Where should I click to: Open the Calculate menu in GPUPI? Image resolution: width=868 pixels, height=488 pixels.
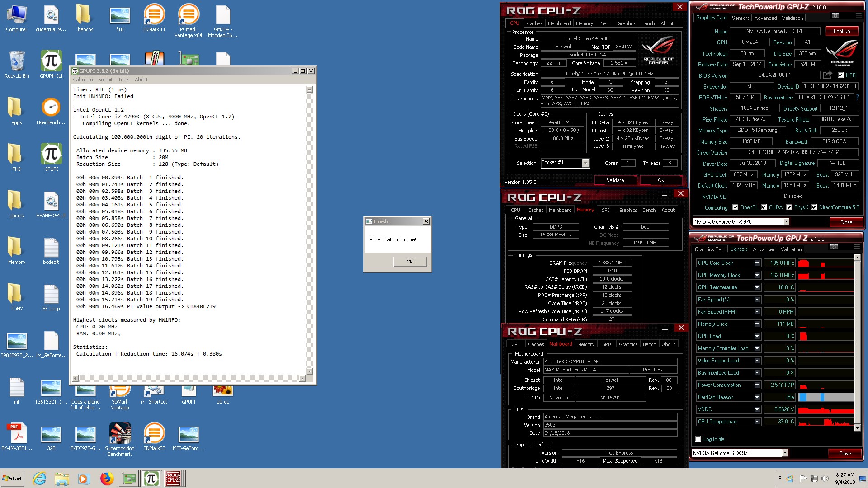tap(83, 80)
